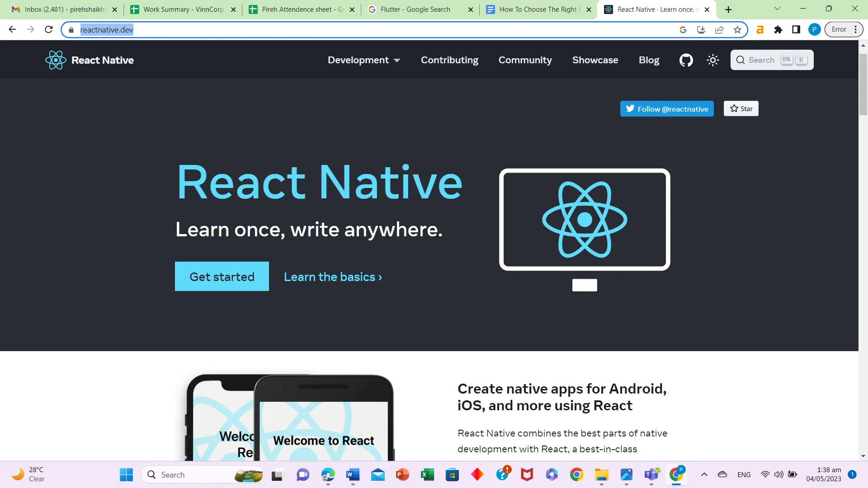
Task: Open a new browser tab
Action: coord(728,9)
